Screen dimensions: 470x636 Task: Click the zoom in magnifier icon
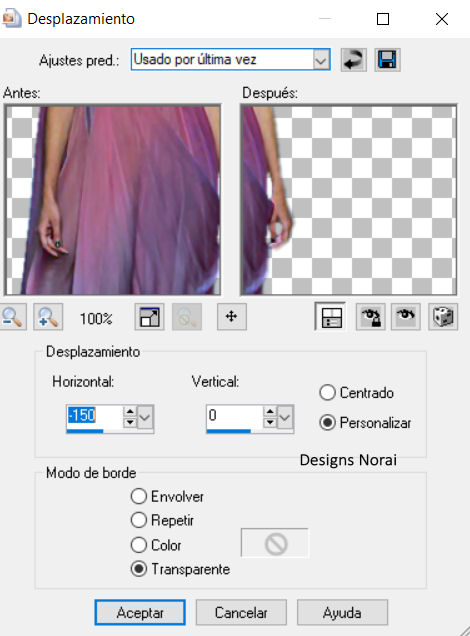tap(48, 317)
